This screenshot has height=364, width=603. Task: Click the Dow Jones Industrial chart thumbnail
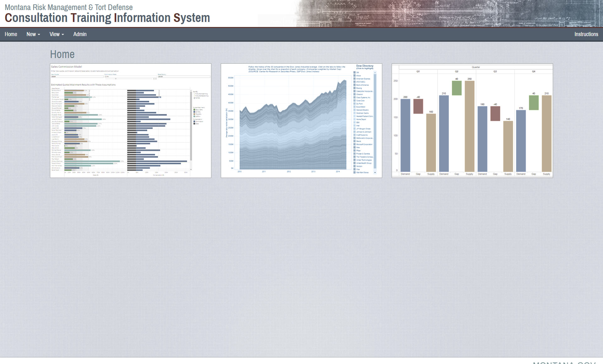click(x=301, y=120)
